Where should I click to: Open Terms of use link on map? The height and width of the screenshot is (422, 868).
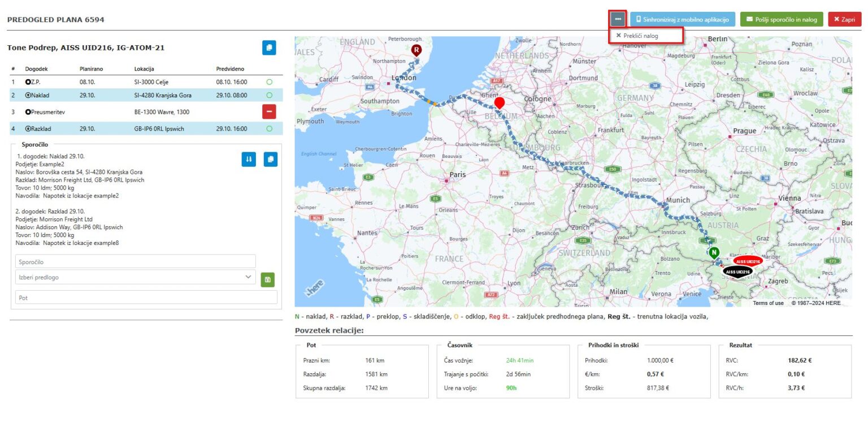click(x=768, y=303)
